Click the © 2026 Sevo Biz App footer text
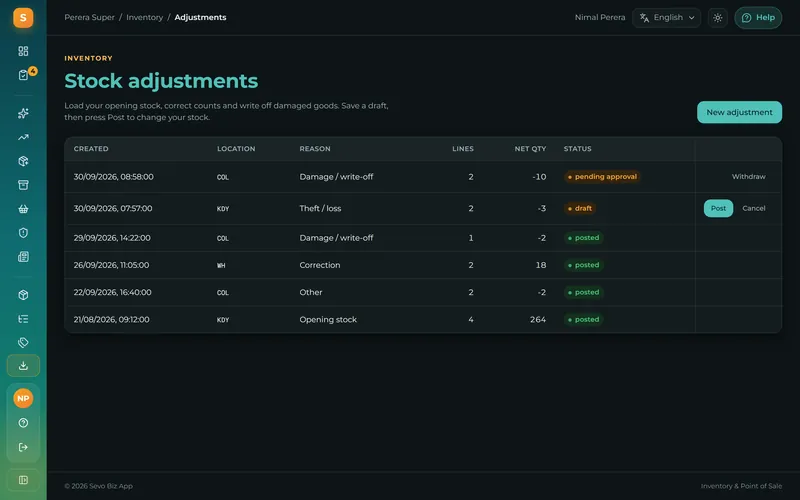 pos(98,486)
